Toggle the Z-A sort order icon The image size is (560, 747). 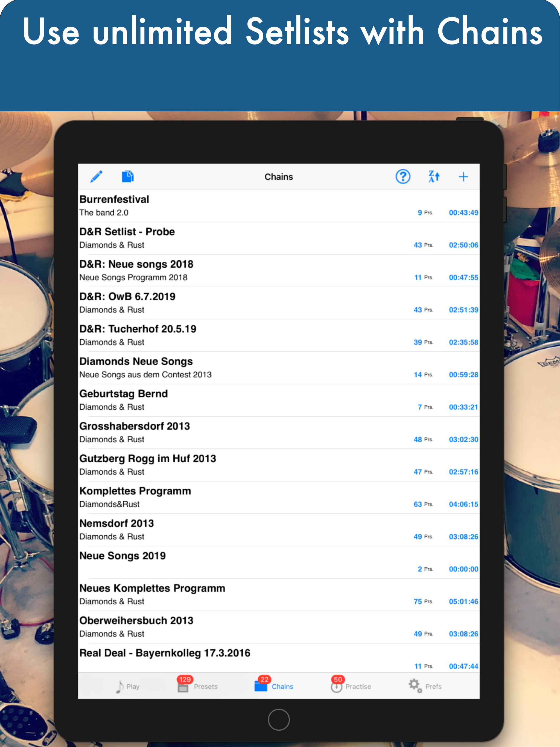point(434,176)
